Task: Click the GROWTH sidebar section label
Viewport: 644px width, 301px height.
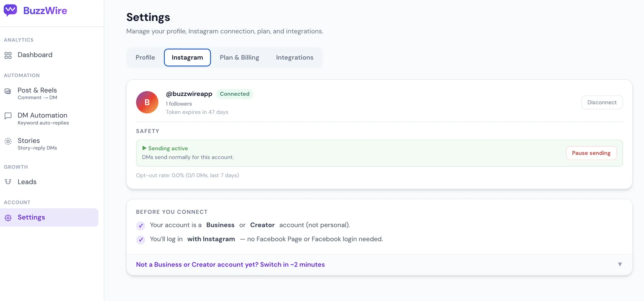Action: [16, 167]
